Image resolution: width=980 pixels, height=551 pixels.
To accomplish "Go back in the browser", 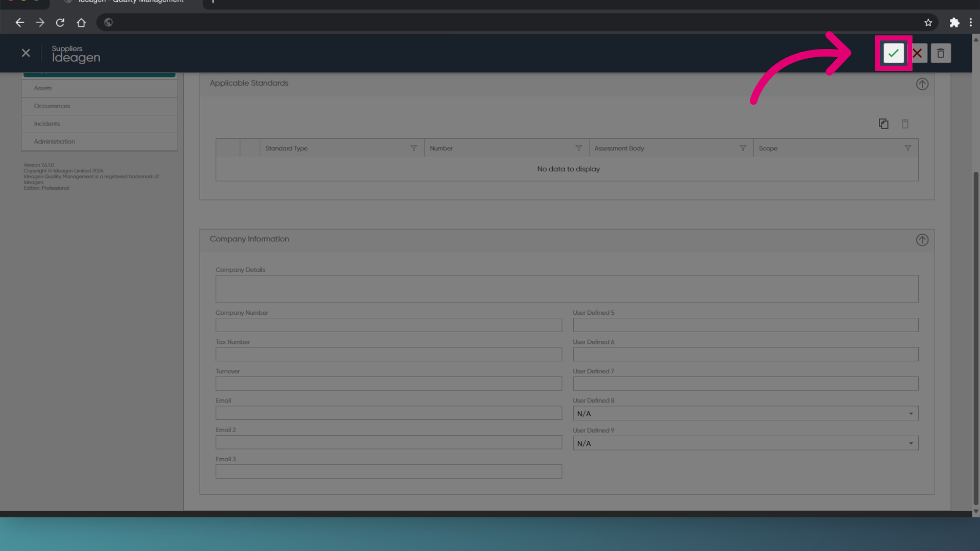I will (x=20, y=22).
